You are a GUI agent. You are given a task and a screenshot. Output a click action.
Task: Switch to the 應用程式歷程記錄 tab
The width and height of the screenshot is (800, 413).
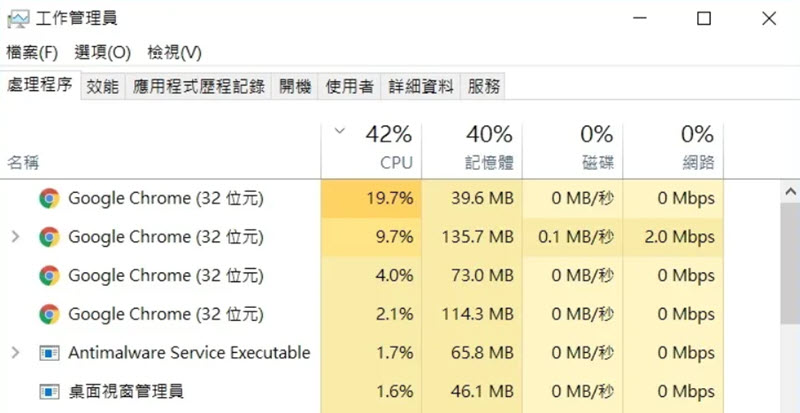pyautogui.click(x=199, y=87)
